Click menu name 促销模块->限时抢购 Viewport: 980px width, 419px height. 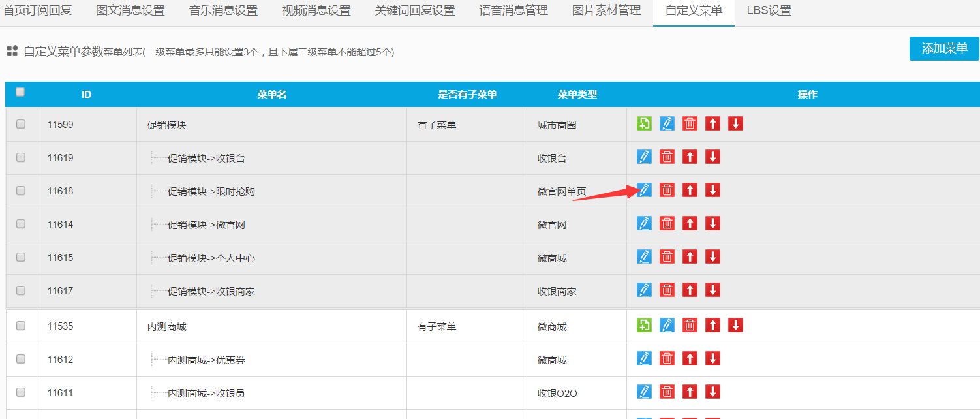[211, 191]
